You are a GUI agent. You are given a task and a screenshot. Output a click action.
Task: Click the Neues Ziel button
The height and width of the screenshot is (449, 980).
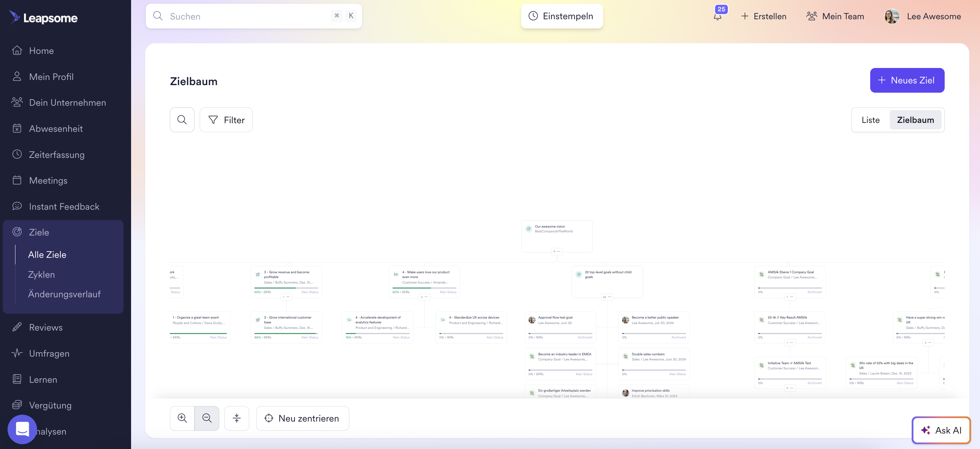click(907, 80)
